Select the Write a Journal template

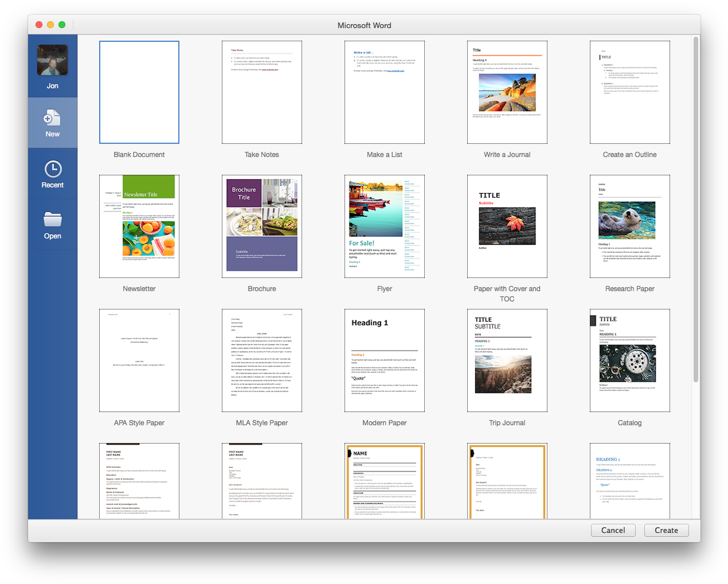click(507, 92)
